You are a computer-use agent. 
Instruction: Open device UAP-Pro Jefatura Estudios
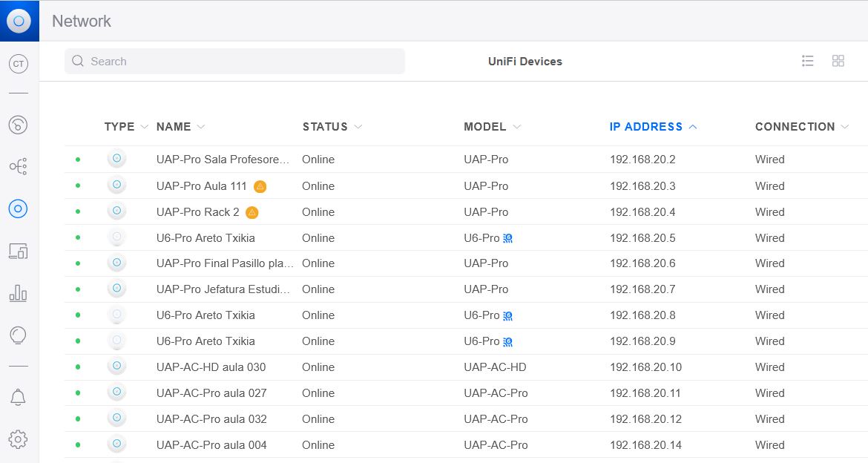(x=223, y=289)
